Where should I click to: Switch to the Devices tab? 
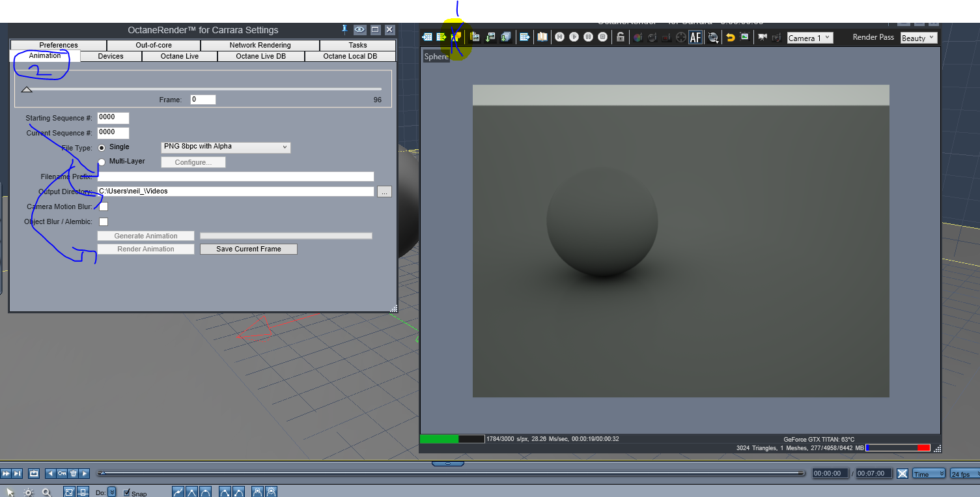(x=111, y=56)
